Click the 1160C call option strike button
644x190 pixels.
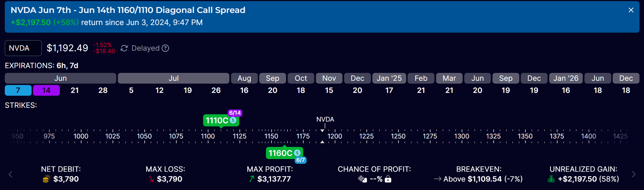[x=280, y=153]
